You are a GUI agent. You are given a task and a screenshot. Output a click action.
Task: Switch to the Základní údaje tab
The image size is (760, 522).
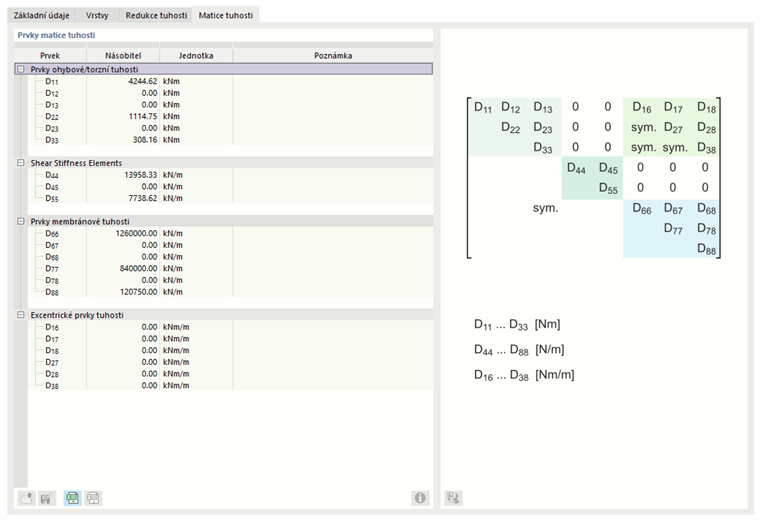point(43,16)
